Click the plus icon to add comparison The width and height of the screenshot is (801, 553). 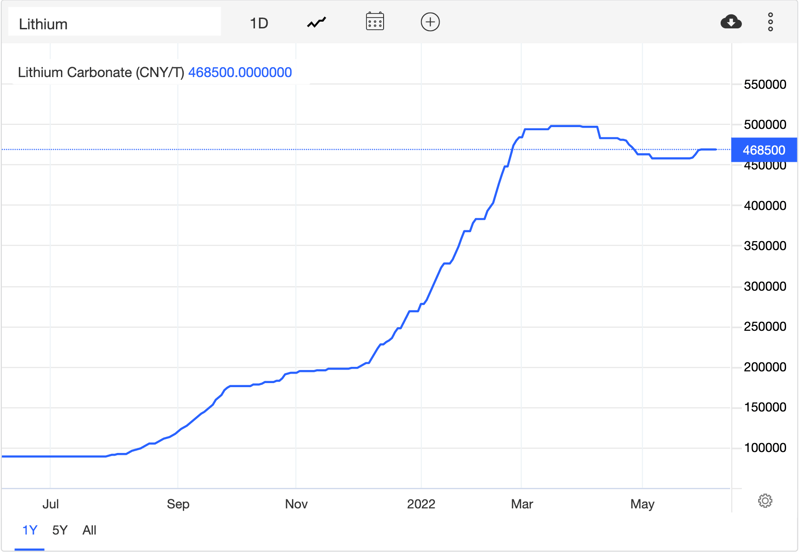coord(430,22)
